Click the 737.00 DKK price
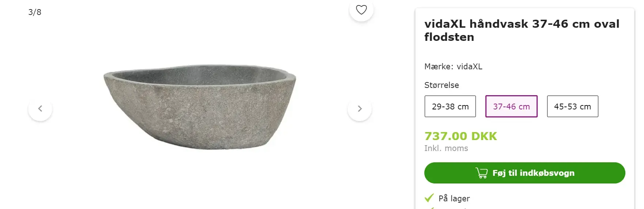The width and height of the screenshot is (644, 209). click(461, 136)
